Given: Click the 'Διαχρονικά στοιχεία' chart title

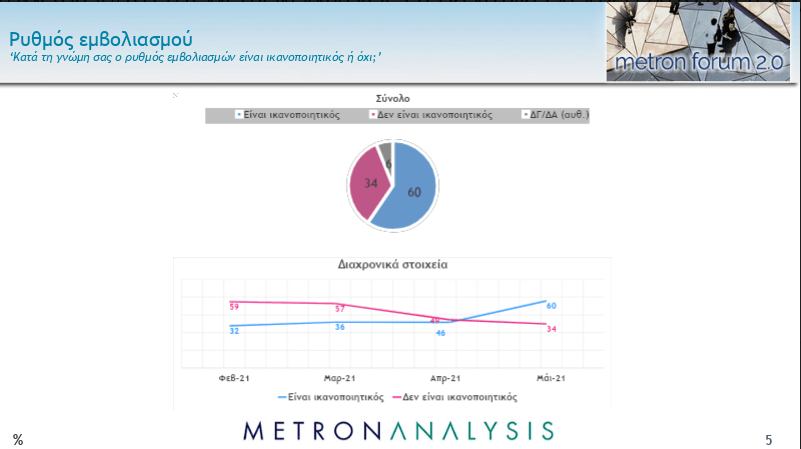Looking at the screenshot, I should (x=392, y=266).
